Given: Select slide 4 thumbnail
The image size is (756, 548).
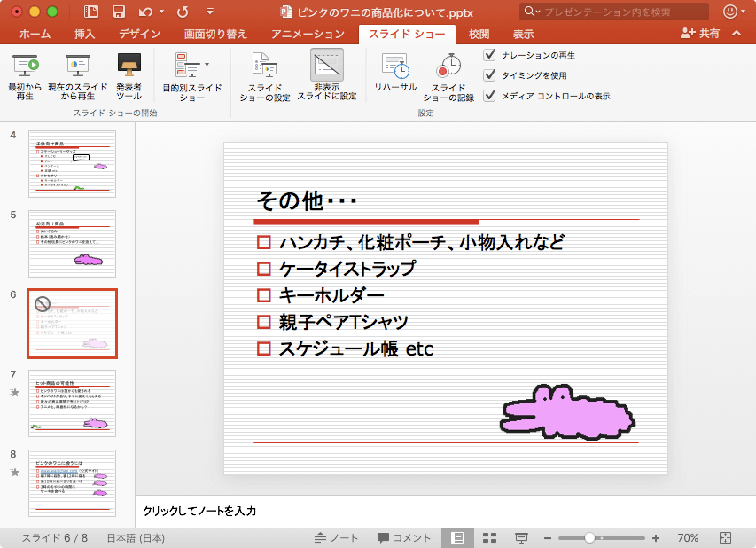Looking at the screenshot, I should pyautogui.click(x=73, y=163).
